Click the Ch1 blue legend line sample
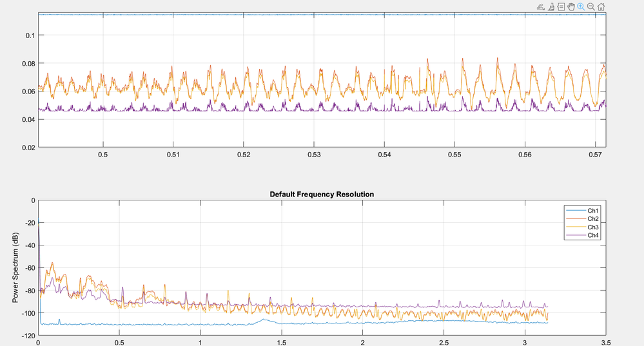 [x=576, y=211]
